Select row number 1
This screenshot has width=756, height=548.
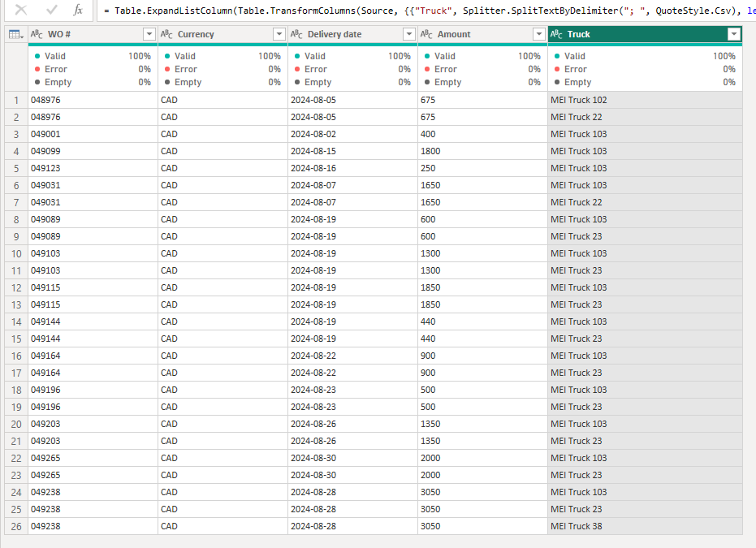16,100
